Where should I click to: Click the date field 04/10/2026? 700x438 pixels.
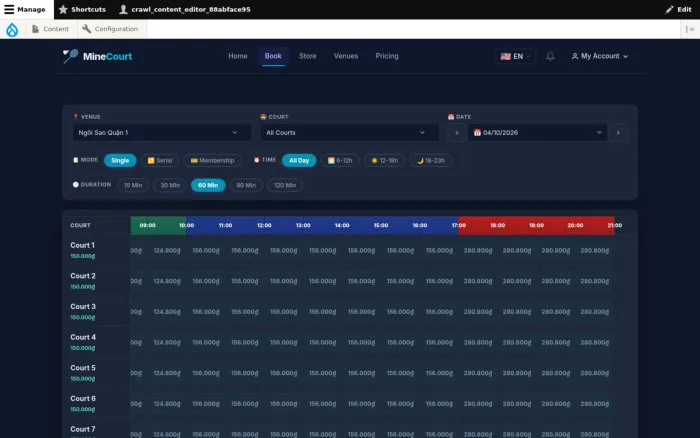click(x=538, y=133)
